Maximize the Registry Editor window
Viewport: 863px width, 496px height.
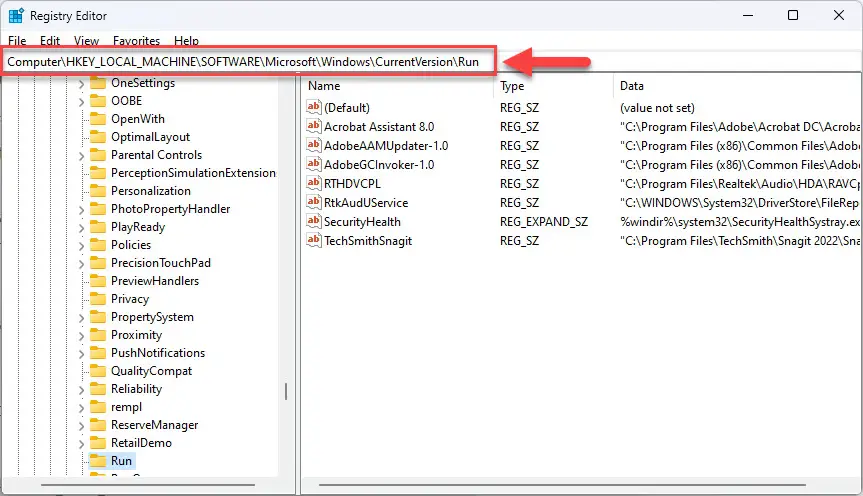tap(793, 15)
